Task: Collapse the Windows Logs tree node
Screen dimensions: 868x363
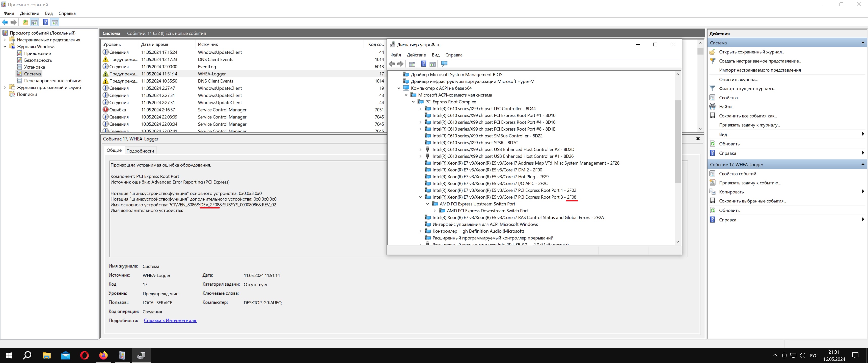Action: point(5,46)
